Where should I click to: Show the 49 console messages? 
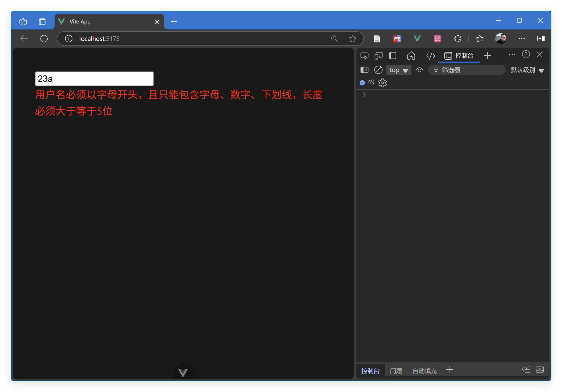point(367,82)
